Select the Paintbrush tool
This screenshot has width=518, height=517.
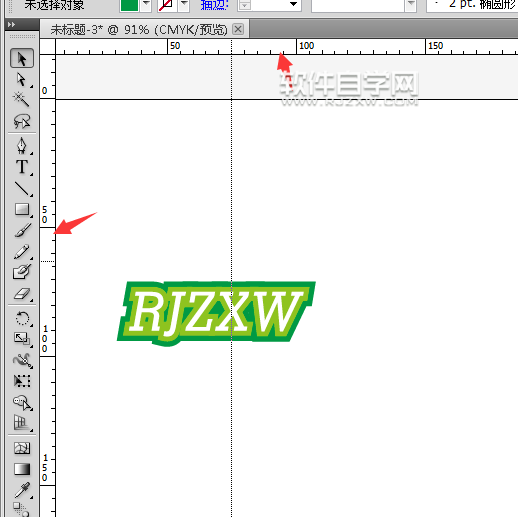(22, 230)
